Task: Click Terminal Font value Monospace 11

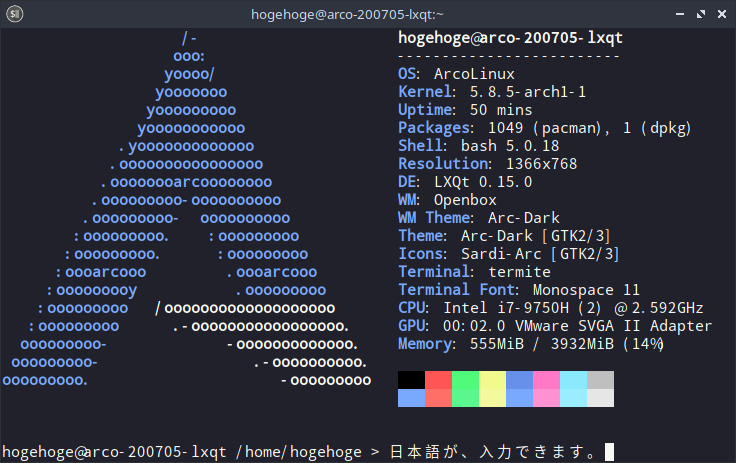Action: click(586, 290)
